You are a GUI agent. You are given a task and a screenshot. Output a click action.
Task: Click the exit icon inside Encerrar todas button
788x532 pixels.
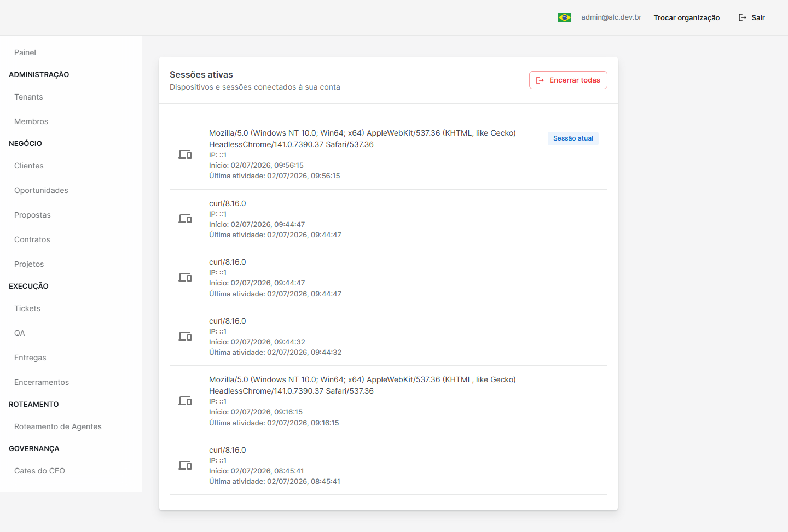click(x=540, y=80)
